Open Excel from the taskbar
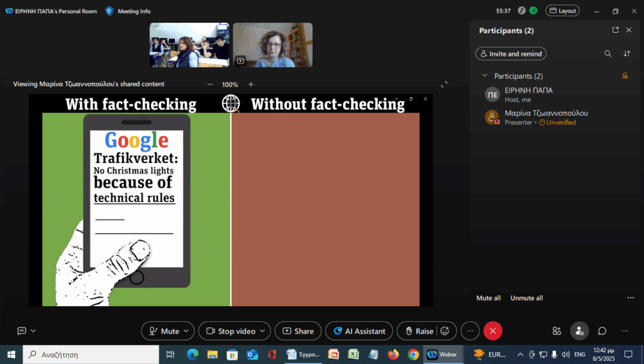 [x=353, y=355]
